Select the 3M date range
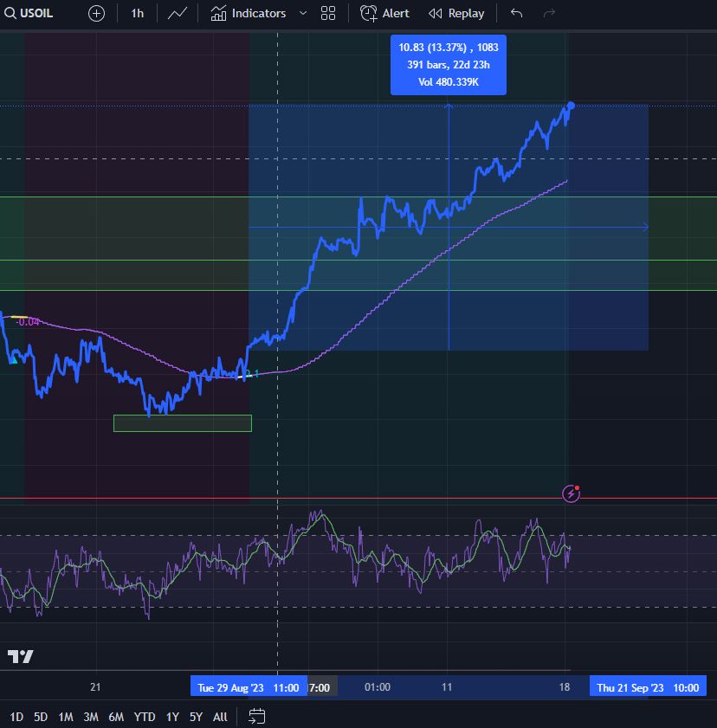Image resolution: width=717 pixels, height=728 pixels. click(91, 717)
